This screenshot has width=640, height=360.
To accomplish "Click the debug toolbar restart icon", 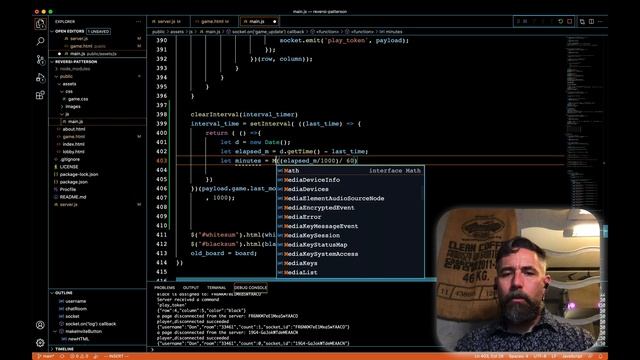I will pyautogui.click(x=560, y=22).
